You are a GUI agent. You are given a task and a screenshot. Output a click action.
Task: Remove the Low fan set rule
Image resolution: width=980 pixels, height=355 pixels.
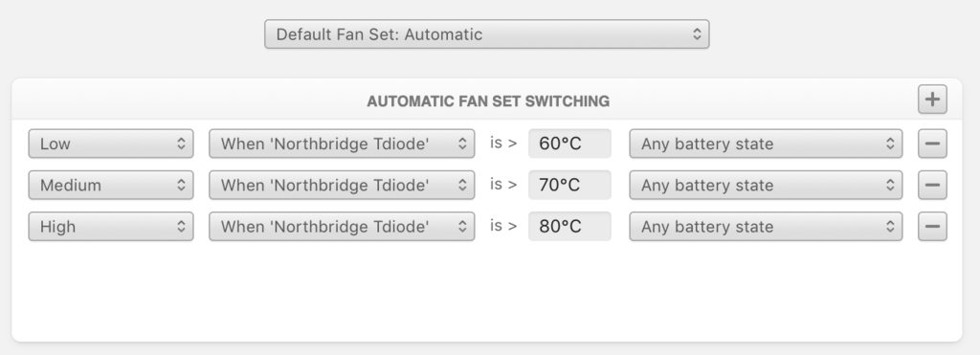[x=932, y=144]
